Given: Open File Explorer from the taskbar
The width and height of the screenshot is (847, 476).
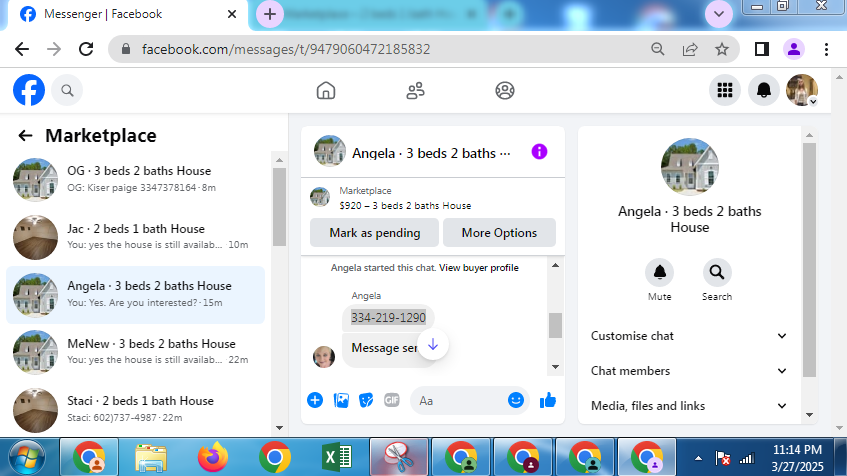Looking at the screenshot, I should [151, 458].
